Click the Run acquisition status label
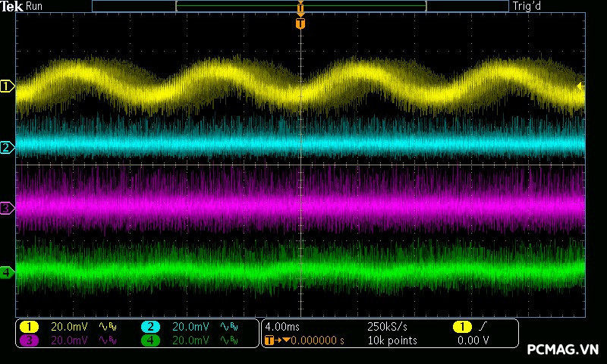607x364 pixels. [34, 6]
